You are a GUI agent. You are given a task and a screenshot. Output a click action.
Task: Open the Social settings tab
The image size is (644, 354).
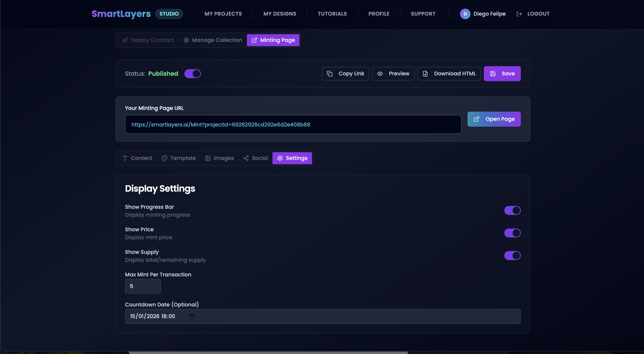point(255,158)
